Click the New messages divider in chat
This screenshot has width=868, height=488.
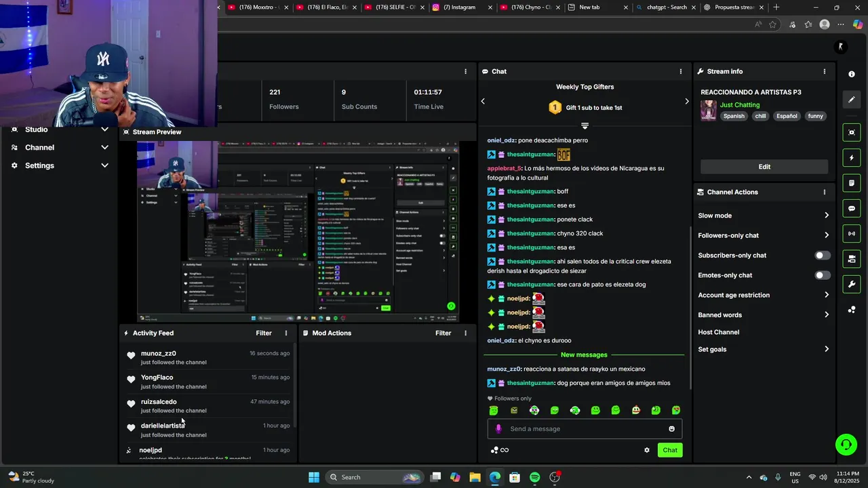pos(585,355)
